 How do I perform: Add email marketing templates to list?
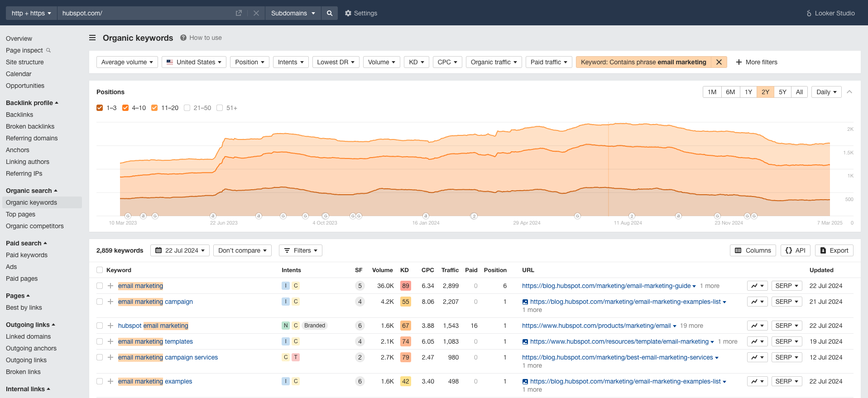click(110, 341)
